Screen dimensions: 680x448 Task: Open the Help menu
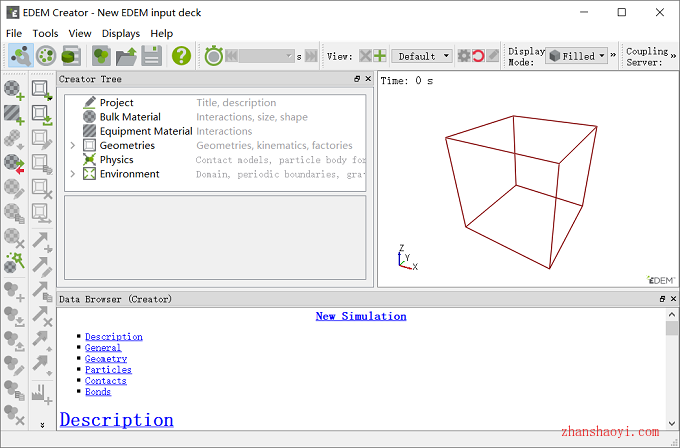point(161,33)
